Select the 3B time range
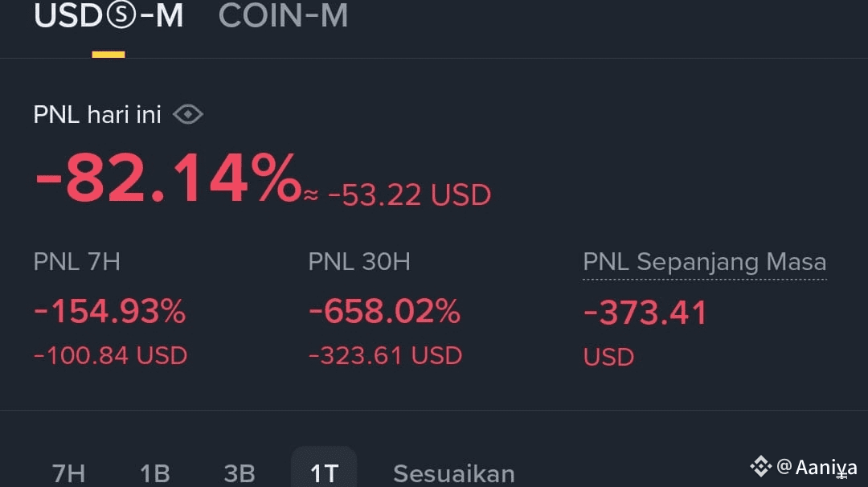Viewport: 868px width, 487px height. coord(240,473)
